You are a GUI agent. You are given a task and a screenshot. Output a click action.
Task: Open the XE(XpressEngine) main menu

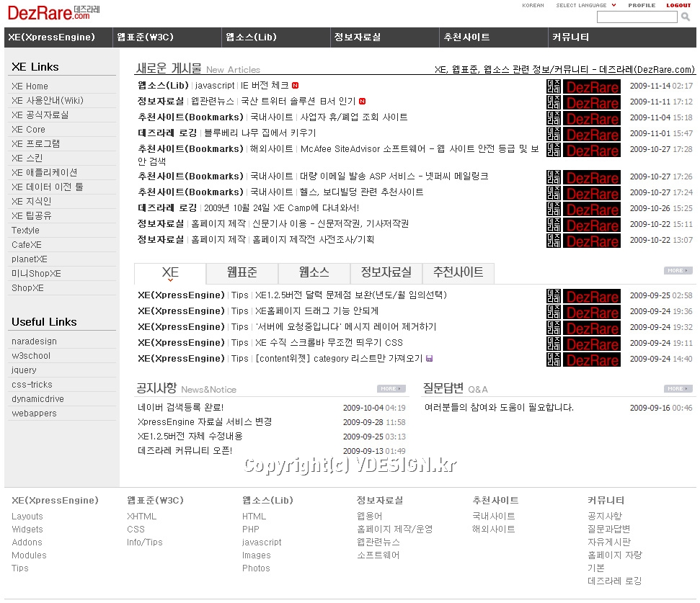click(x=58, y=37)
